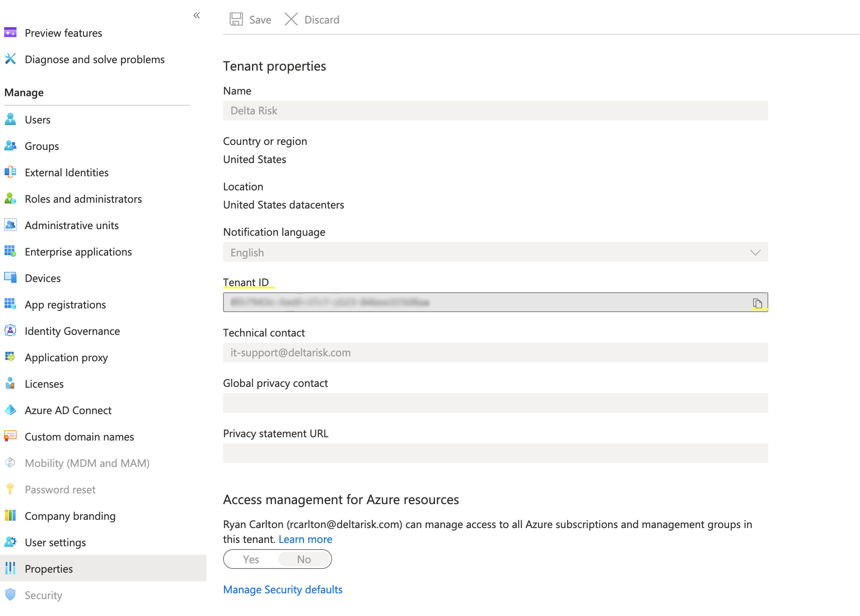This screenshot has width=860, height=616.
Task: Select No for Azure resources access
Action: click(x=304, y=559)
